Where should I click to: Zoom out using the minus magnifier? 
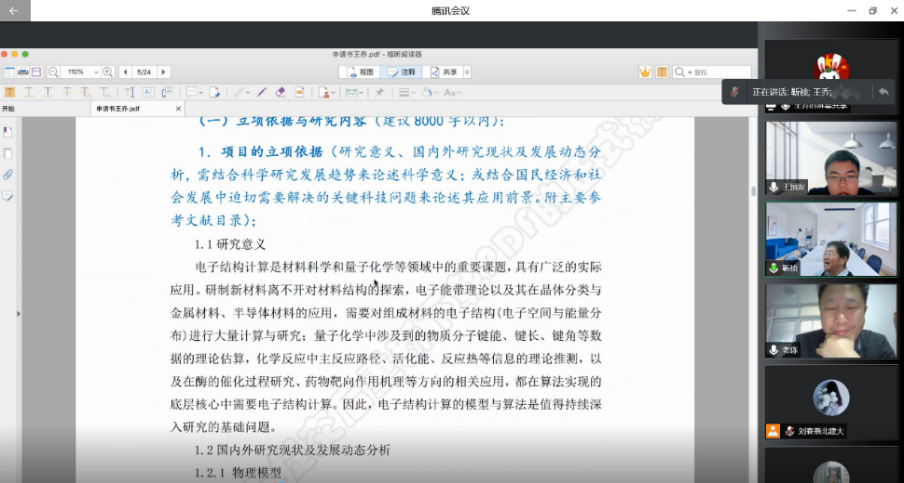point(53,72)
